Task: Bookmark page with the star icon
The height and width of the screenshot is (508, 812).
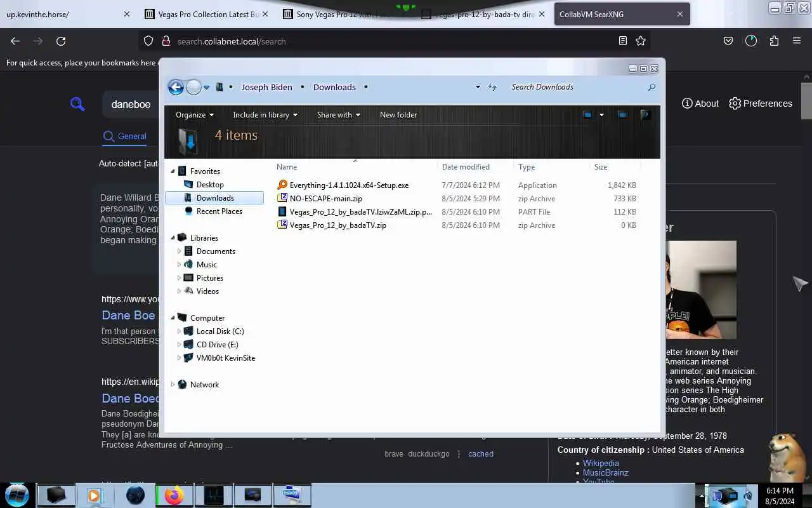Action: pyautogui.click(x=641, y=41)
